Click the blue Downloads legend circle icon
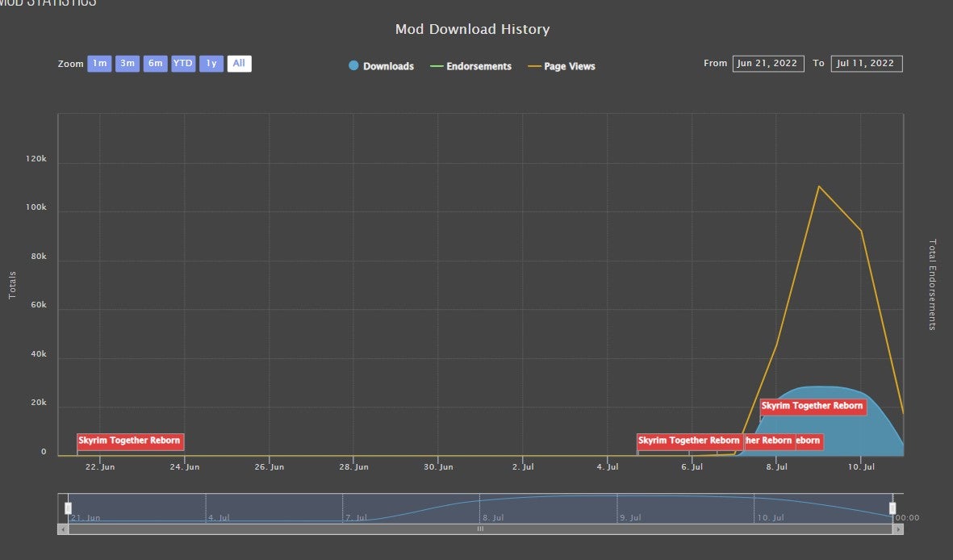Image resolution: width=953 pixels, height=560 pixels. 353,65
